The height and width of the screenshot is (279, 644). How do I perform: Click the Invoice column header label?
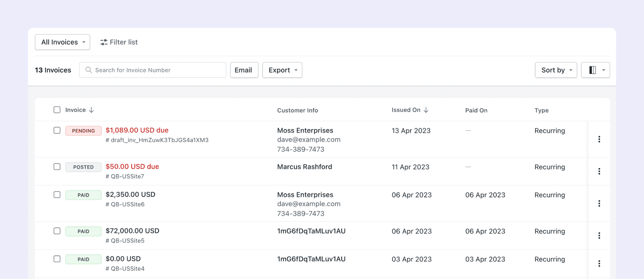point(75,110)
